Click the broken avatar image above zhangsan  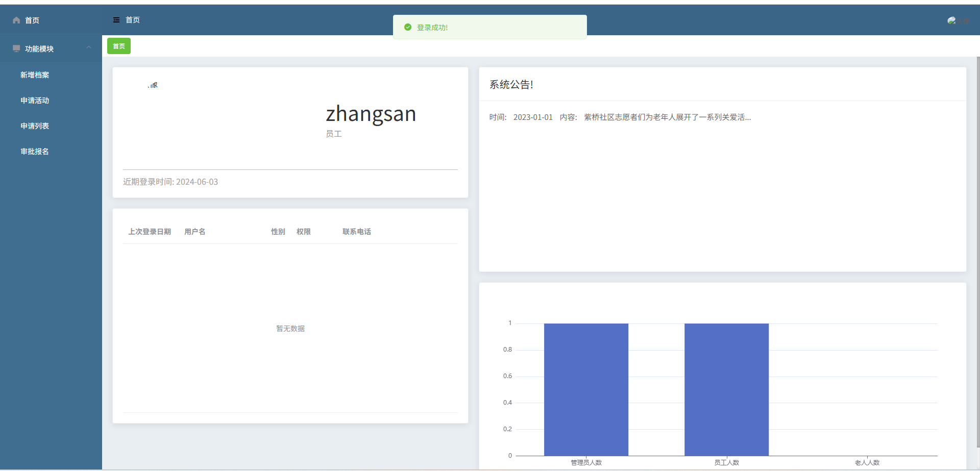153,85
